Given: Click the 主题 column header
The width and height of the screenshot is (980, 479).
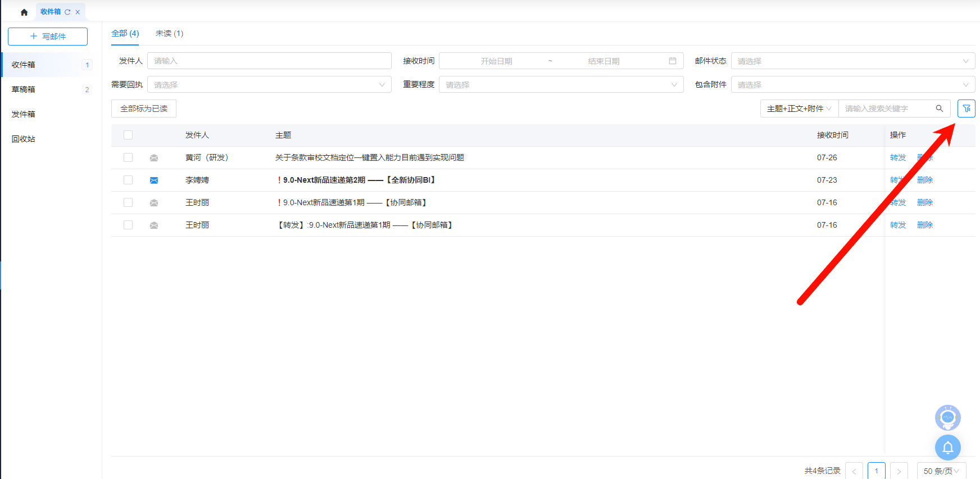Looking at the screenshot, I should pyautogui.click(x=283, y=135).
